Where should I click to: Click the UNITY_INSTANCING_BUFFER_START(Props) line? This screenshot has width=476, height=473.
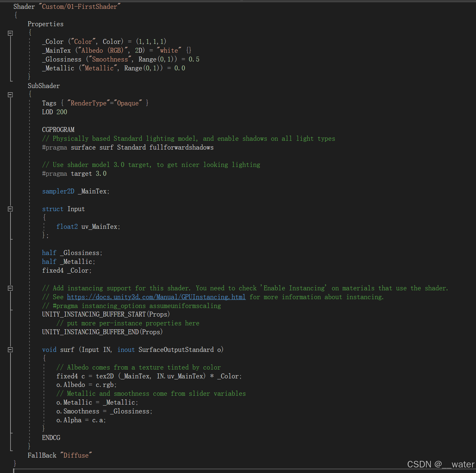point(106,314)
